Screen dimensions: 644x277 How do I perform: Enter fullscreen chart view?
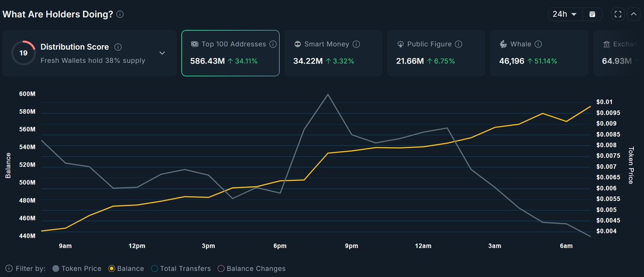tap(618, 14)
